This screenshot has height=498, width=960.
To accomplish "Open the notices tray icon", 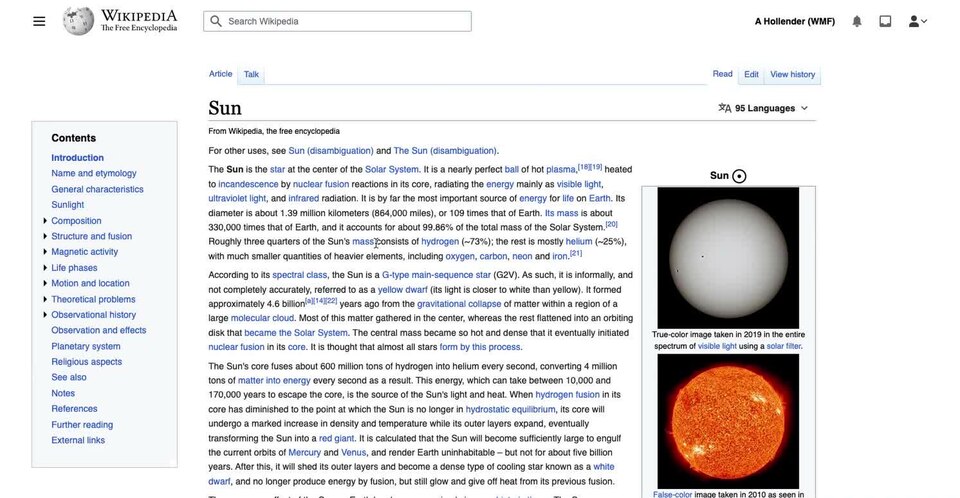I will click(885, 21).
